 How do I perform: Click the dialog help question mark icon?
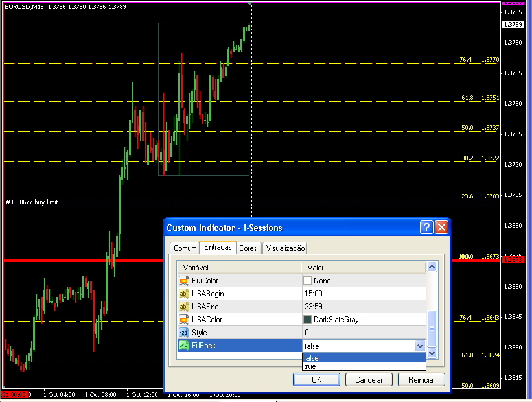pyautogui.click(x=426, y=227)
